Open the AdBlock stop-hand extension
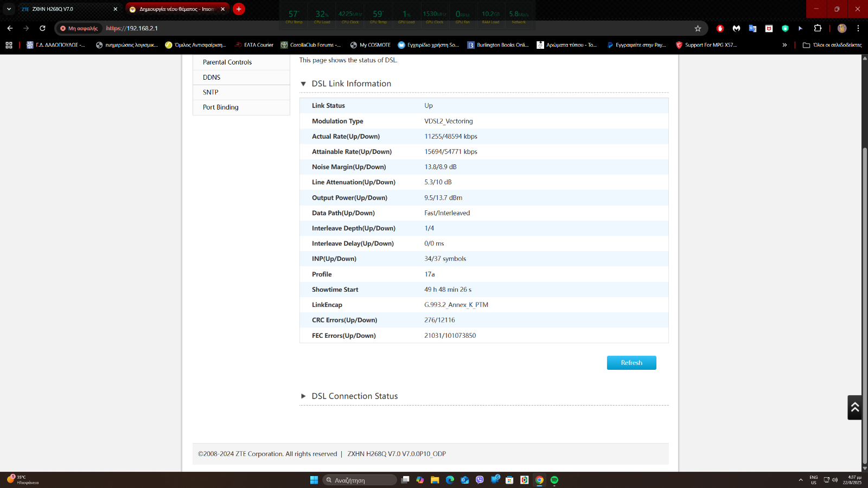 720,28
